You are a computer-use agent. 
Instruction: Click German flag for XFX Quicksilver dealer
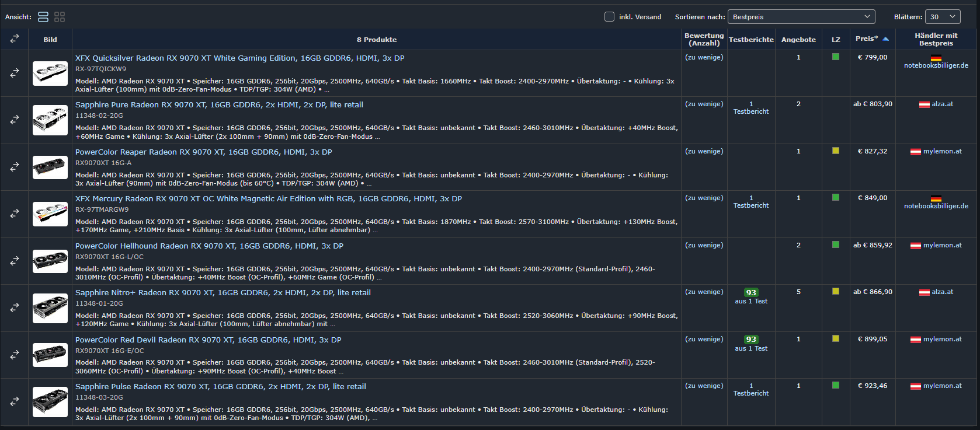click(936, 58)
